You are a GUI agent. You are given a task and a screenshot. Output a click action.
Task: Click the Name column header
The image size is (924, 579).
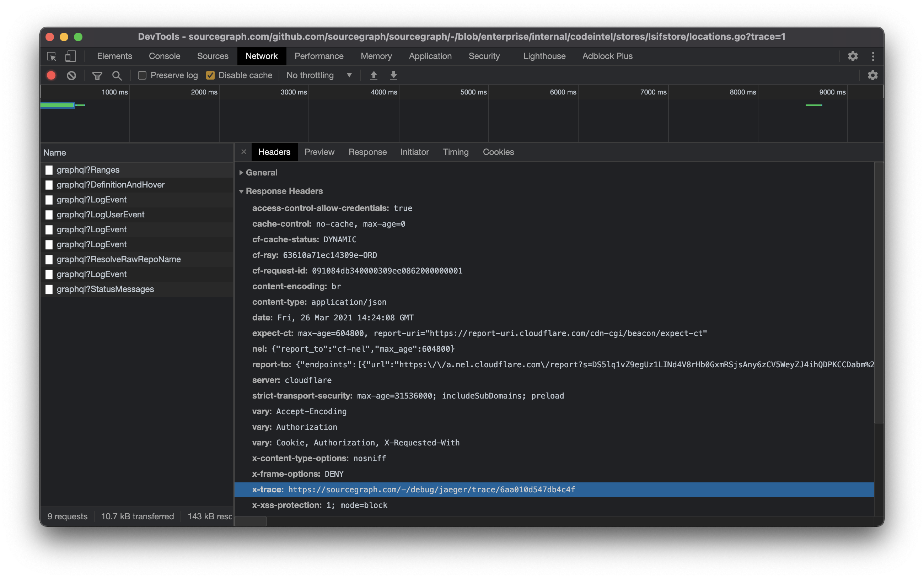pos(137,152)
